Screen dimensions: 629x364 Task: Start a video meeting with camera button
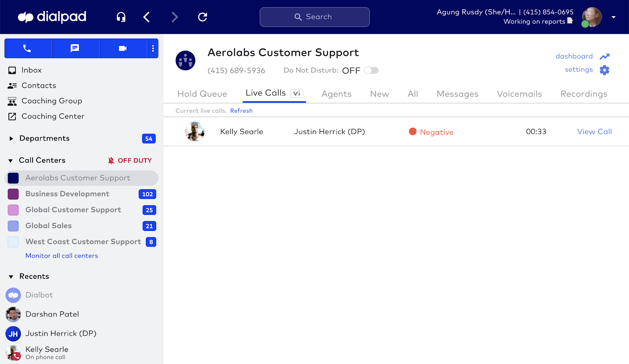(x=123, y=48)
